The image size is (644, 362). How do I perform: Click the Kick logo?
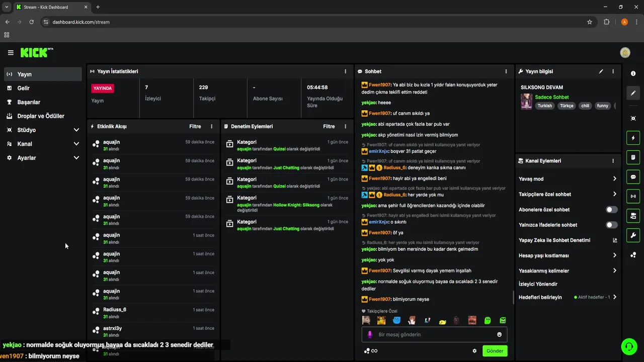tap(37, 52)
